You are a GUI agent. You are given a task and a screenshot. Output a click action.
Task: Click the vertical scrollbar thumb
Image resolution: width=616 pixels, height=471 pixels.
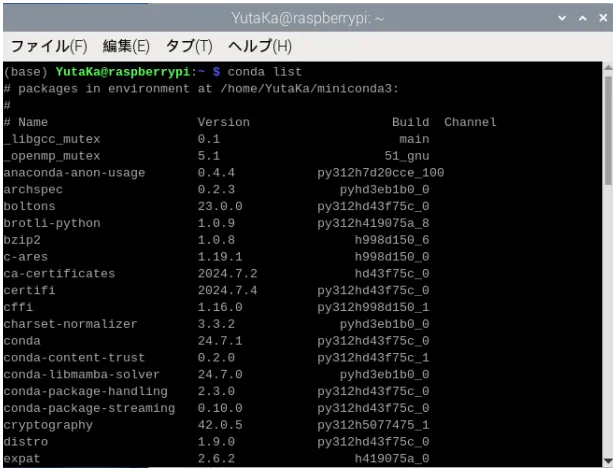click(608, 128)
